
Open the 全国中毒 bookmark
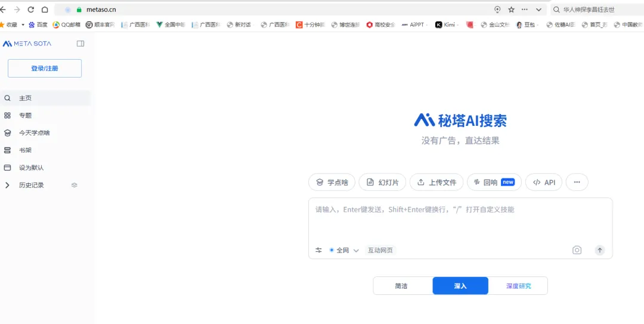[x=171, y=24]
